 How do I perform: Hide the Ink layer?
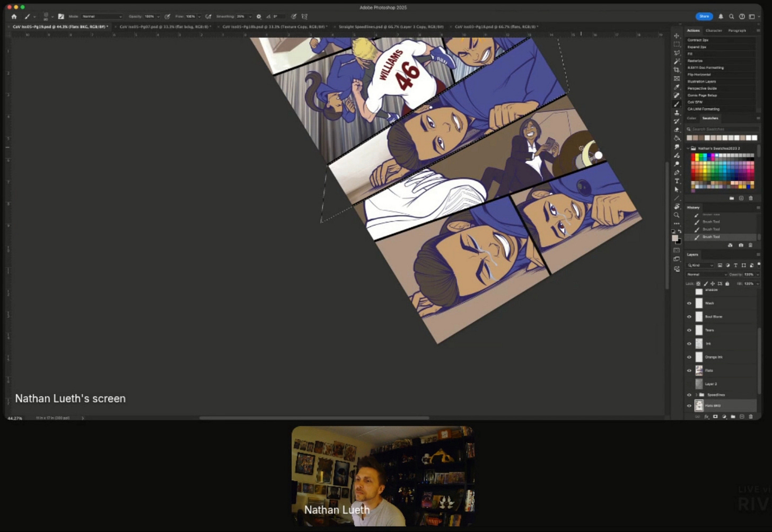[x=689, y=343]
